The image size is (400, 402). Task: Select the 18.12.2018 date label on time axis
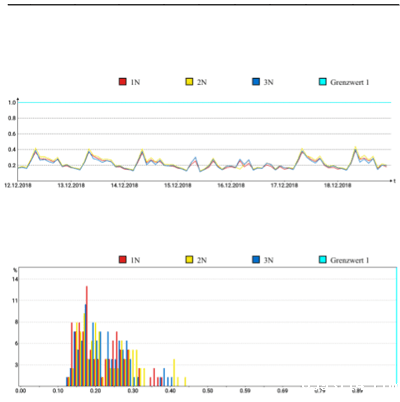pos(337,186)
